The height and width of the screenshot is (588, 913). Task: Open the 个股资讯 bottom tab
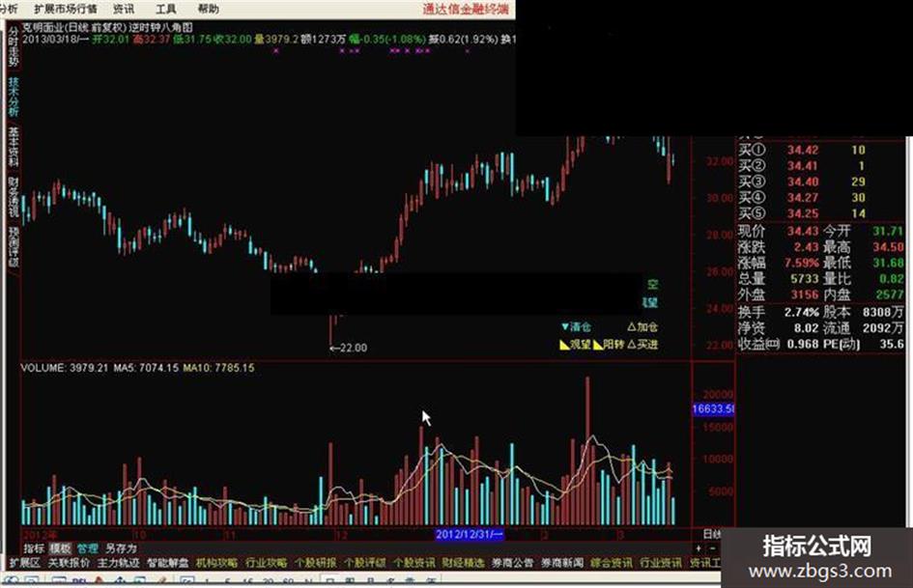click(414, 563)
